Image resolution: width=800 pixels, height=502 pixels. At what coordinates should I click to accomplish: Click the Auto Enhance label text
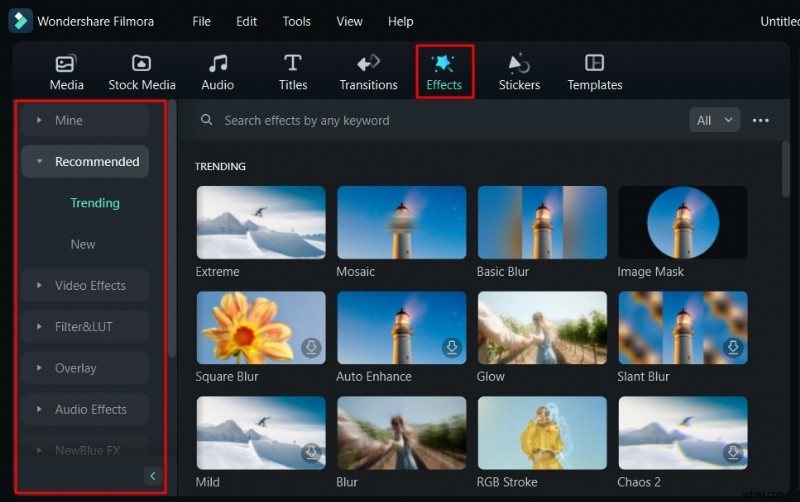[x=373, y=376]
